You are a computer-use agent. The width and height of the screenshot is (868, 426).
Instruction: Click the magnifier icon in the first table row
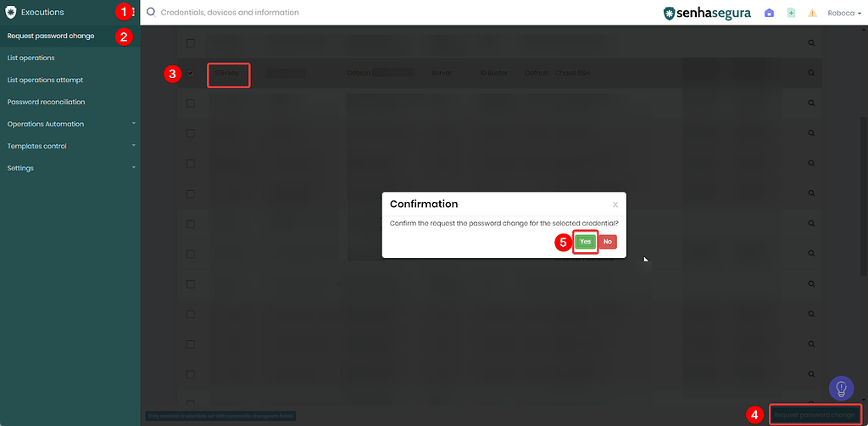tap(811, 42)
